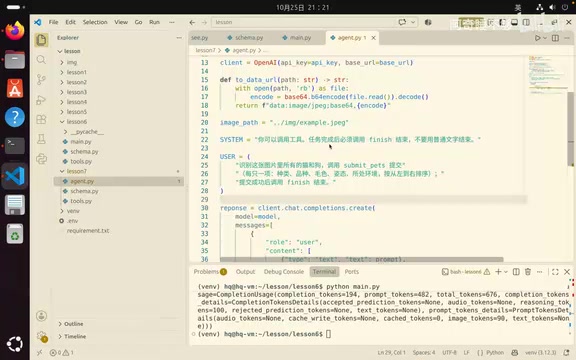Expand the venv folder
The image size is (576, 360).
[62, 211]
